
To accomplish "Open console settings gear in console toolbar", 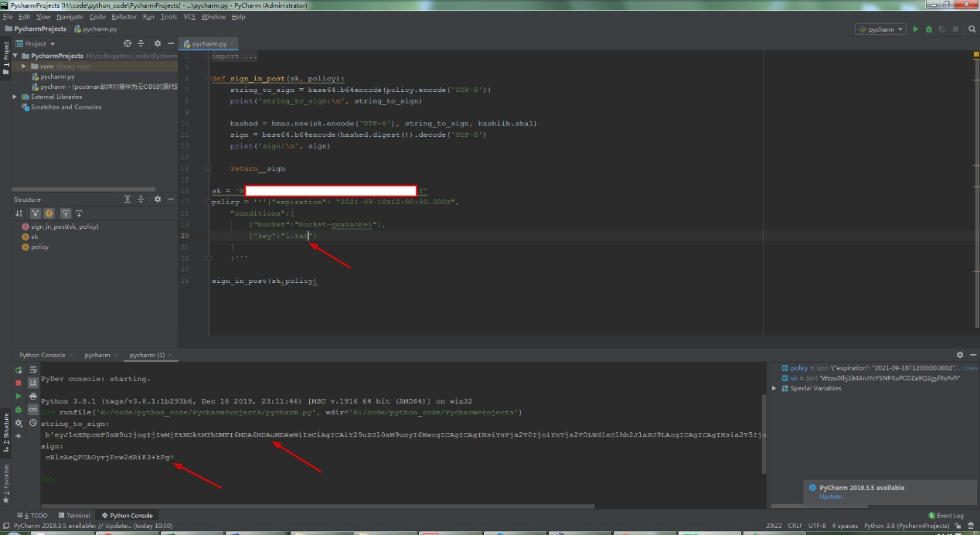I will tap(19, 423).
